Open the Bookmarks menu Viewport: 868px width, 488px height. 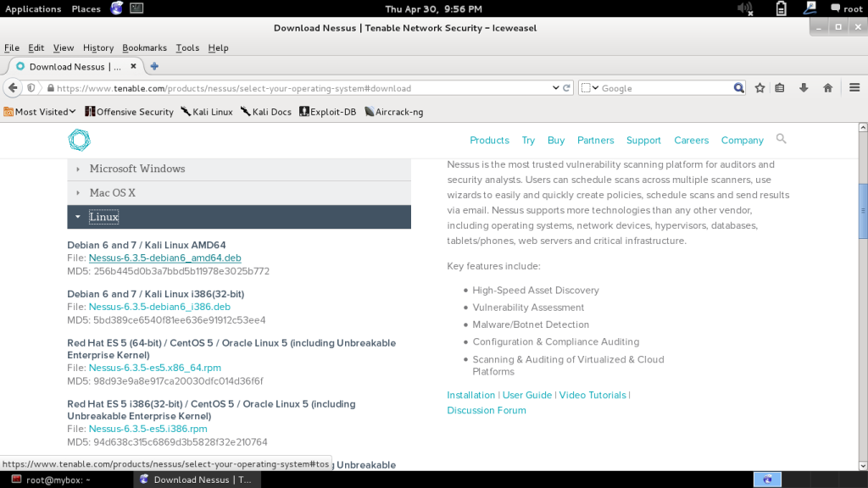[x=144, y=47]
